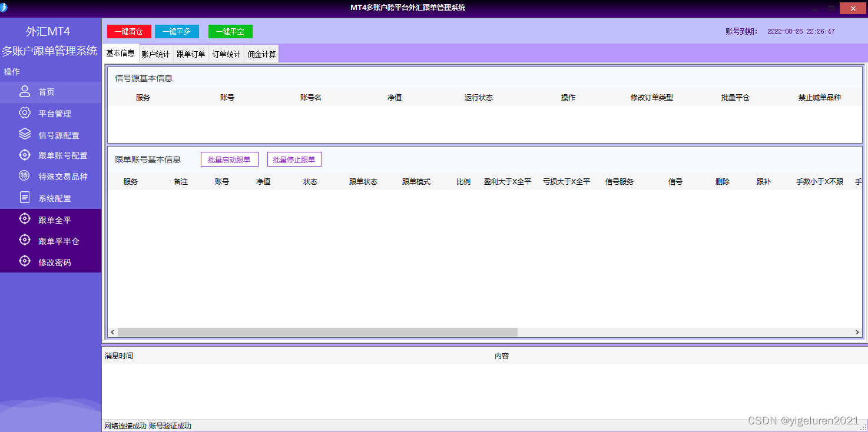Image resolution: width=868 pixels, height=432 pixels.
Task: Click 删除 column header
Action: pyautogui.click(x=723, y=182)
